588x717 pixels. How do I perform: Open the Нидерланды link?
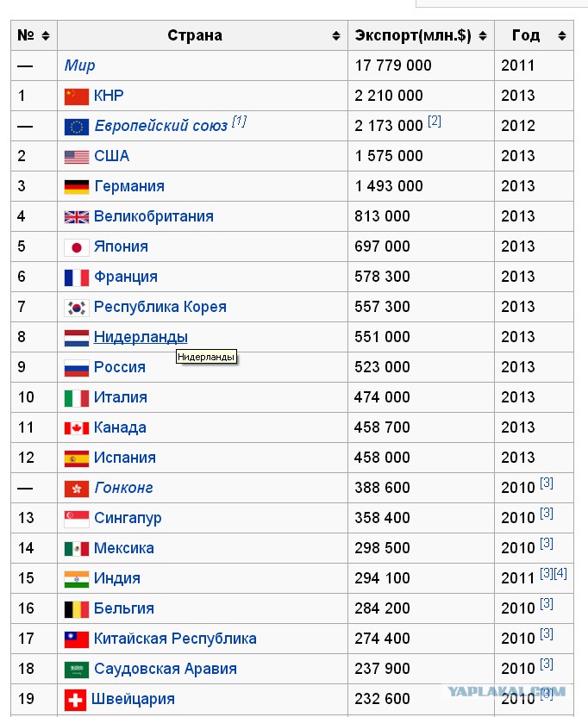[x=141, y=337]
